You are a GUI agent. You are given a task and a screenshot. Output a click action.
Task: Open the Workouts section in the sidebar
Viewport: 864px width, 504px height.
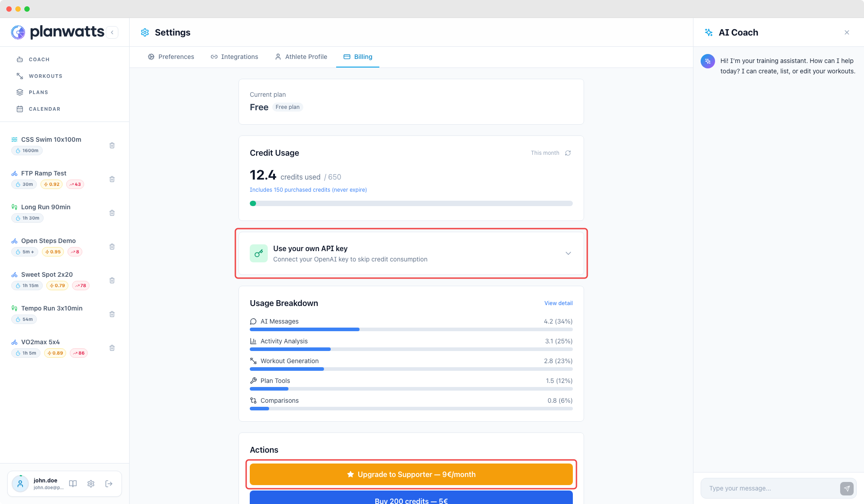(x=39, y=76)
